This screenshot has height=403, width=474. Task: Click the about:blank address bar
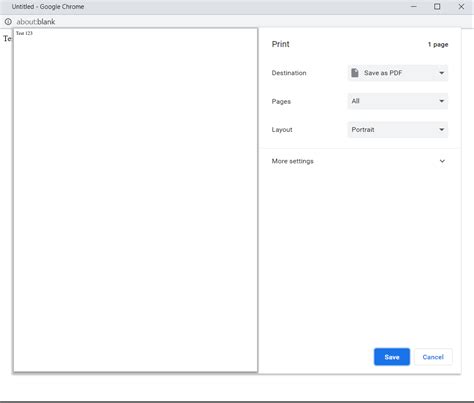tap(36, 22)
